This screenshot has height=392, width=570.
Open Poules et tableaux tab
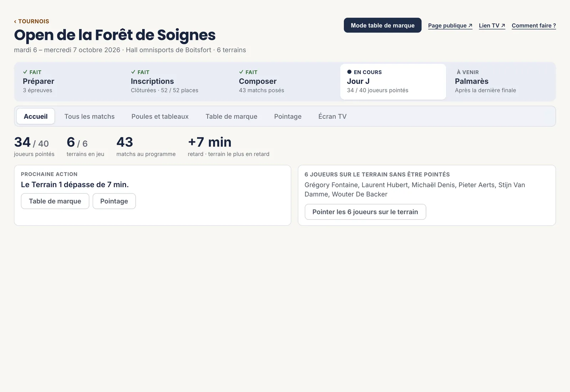pyautogui.click(x=160, y=117)
